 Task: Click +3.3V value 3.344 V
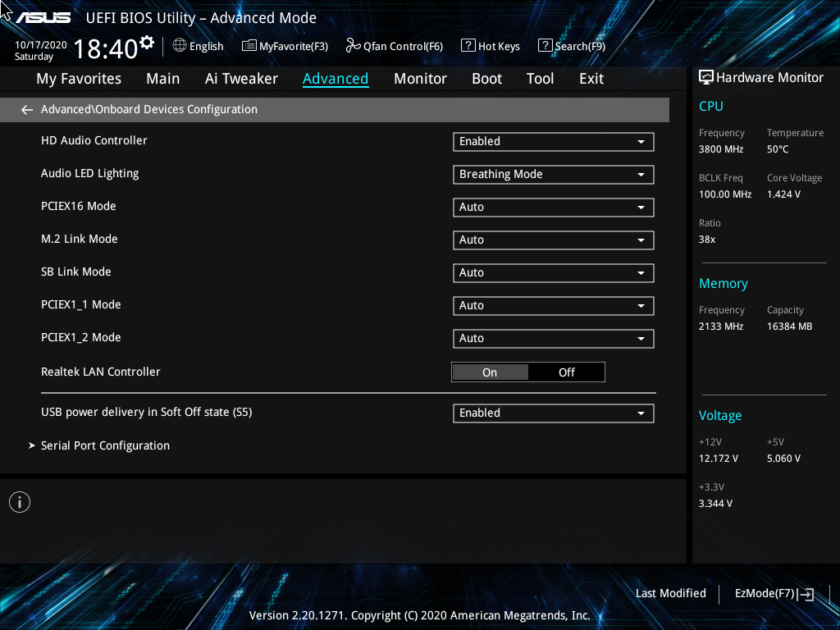715,504
